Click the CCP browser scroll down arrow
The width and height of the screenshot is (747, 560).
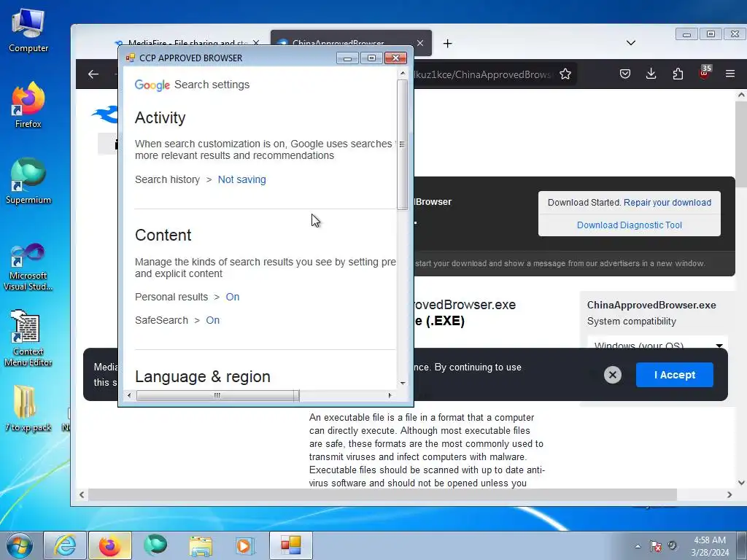pos(403,383)
